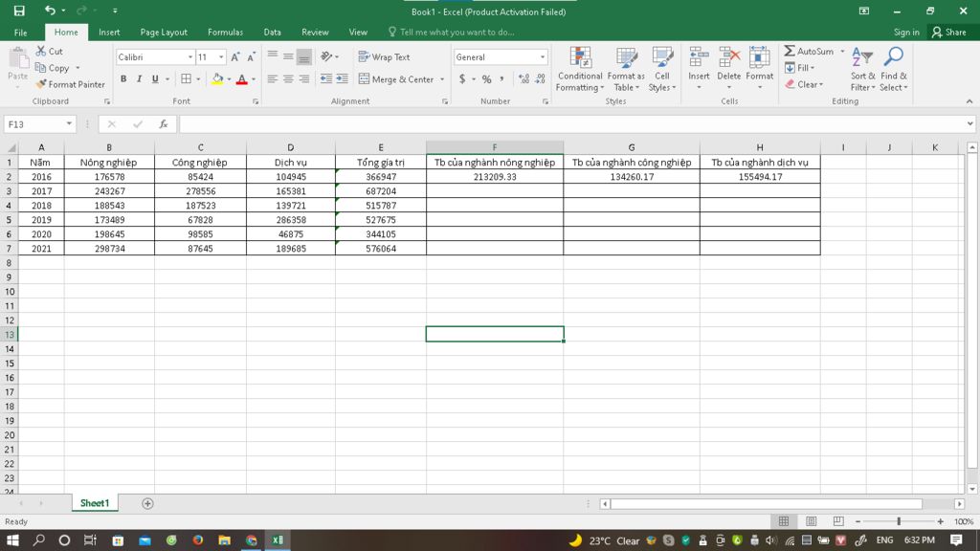Switch to the Review tab
The width and height of the screenshot is (980, 551).
[x=315, y=33]
